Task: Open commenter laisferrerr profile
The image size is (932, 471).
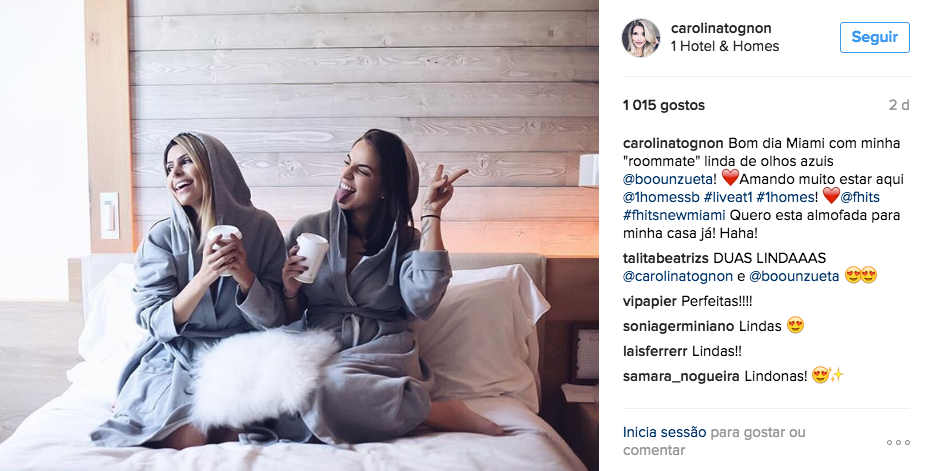Action: coord(655,351)
